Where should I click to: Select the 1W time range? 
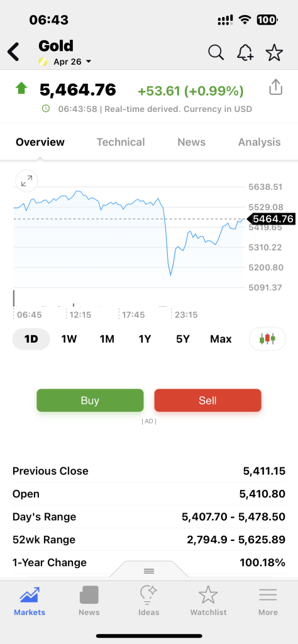pos(69,339)
